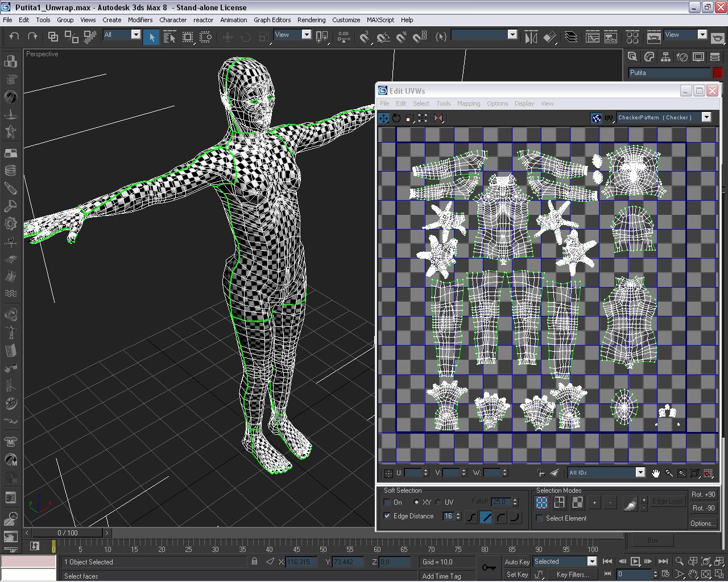Click the Rot. -90 button
The image size is (728, 582).
pyautogui.click(x=704, y=508)
